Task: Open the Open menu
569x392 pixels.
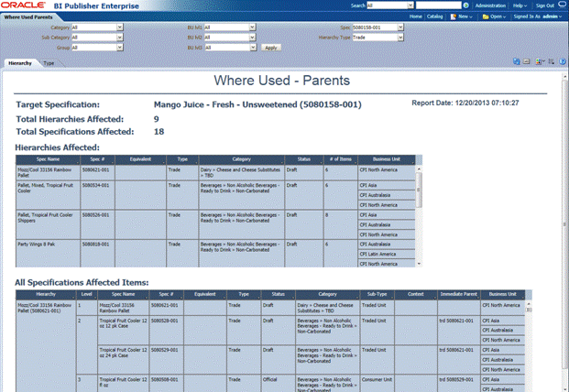Action: point(498,16)
